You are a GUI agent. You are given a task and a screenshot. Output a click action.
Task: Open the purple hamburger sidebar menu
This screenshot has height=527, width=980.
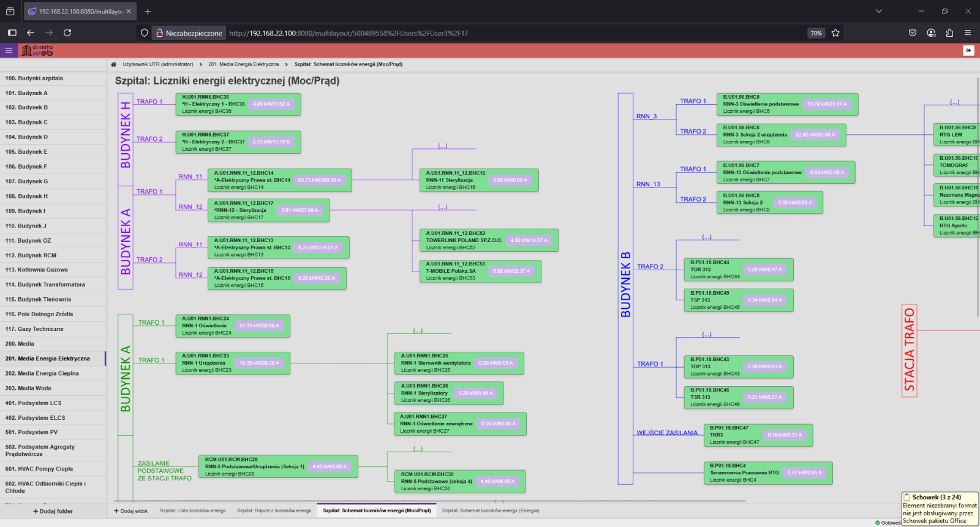pos(9,51)
